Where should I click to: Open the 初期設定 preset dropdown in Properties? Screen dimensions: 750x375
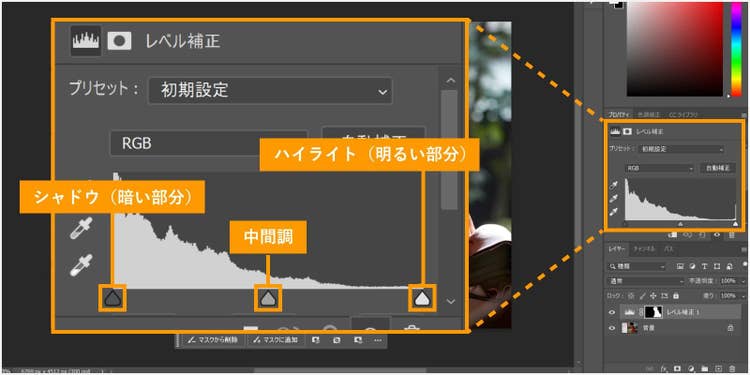click(x=682, y=149)
